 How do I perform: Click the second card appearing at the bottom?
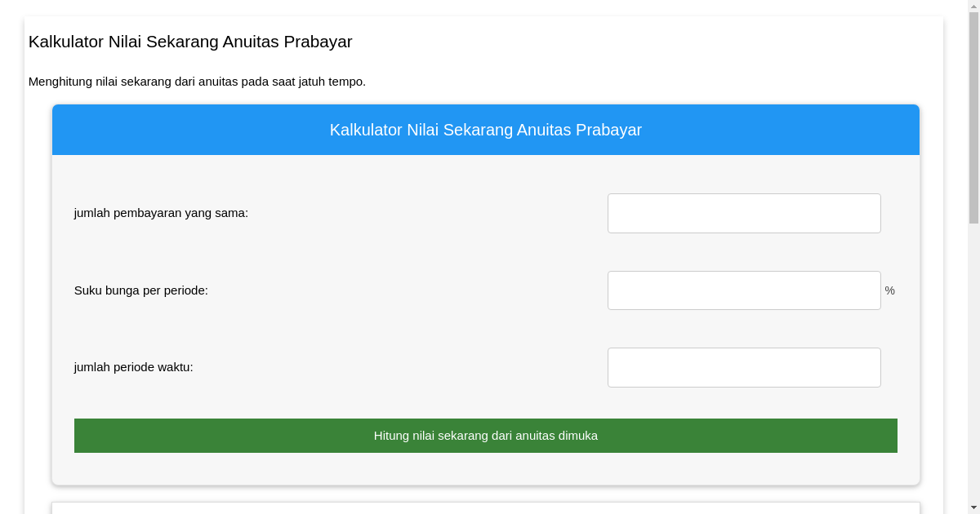pyautogui.click(x=486, y=507)
